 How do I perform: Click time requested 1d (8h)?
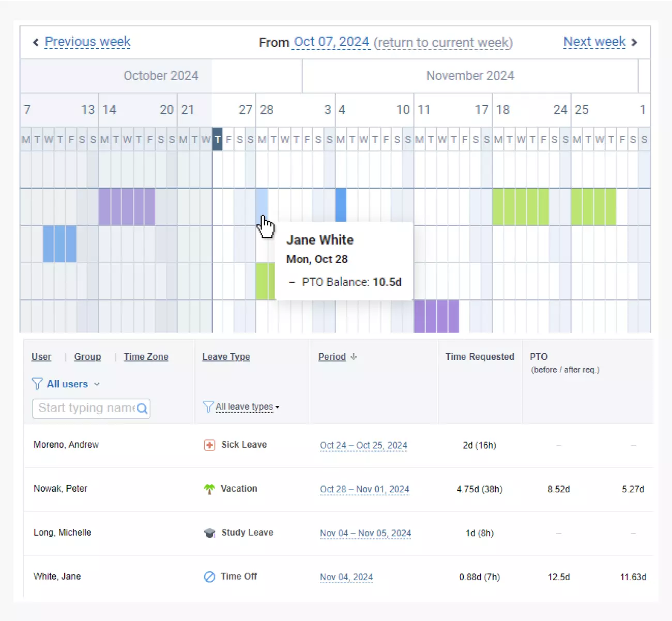pyautogui.click(x=480, y=534)
